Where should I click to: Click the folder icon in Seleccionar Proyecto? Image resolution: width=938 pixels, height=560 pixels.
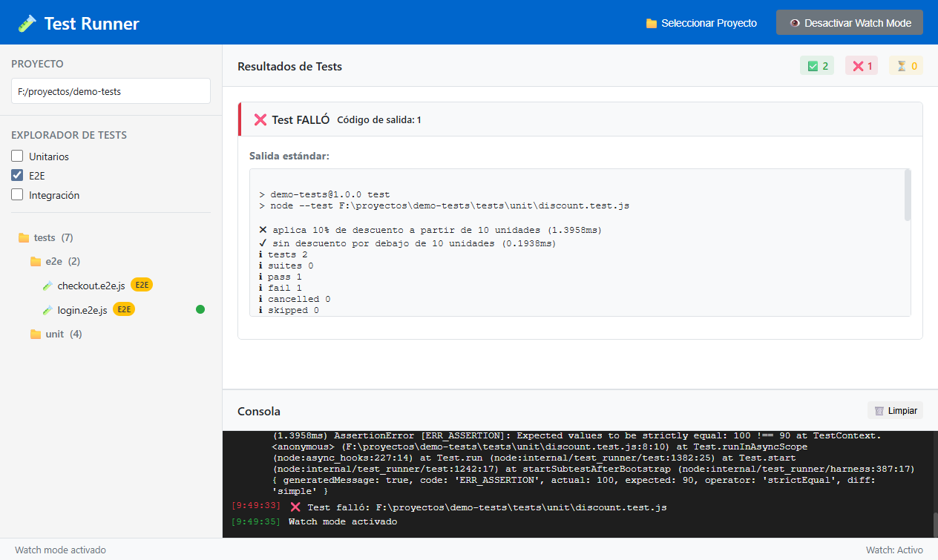click(x=652, y=24)
